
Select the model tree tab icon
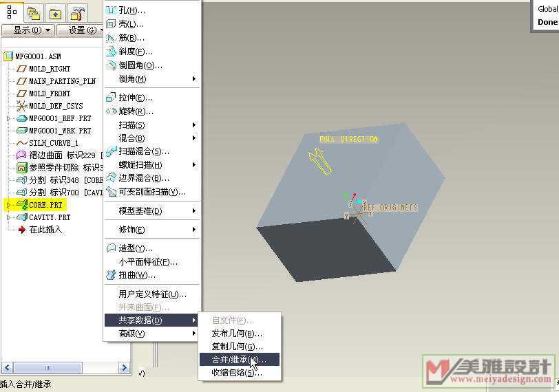coord(12,12)
